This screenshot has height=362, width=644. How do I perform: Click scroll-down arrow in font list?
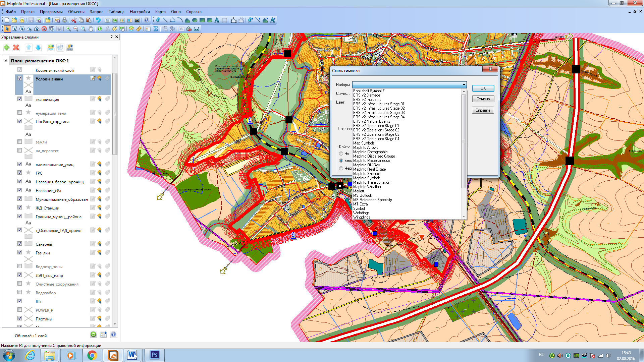(x=464, y=217)
